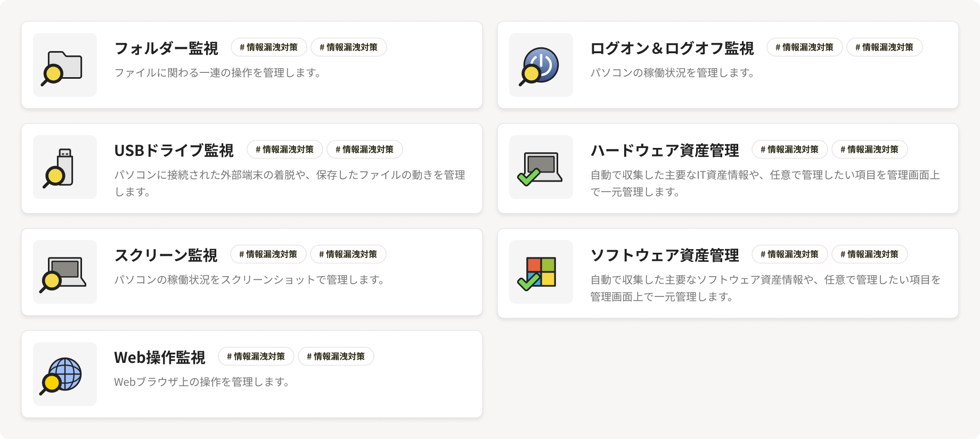Click the スクリーン監視 card description text
The height and width of the screenshot is (439, 980).
click(249, 279)
